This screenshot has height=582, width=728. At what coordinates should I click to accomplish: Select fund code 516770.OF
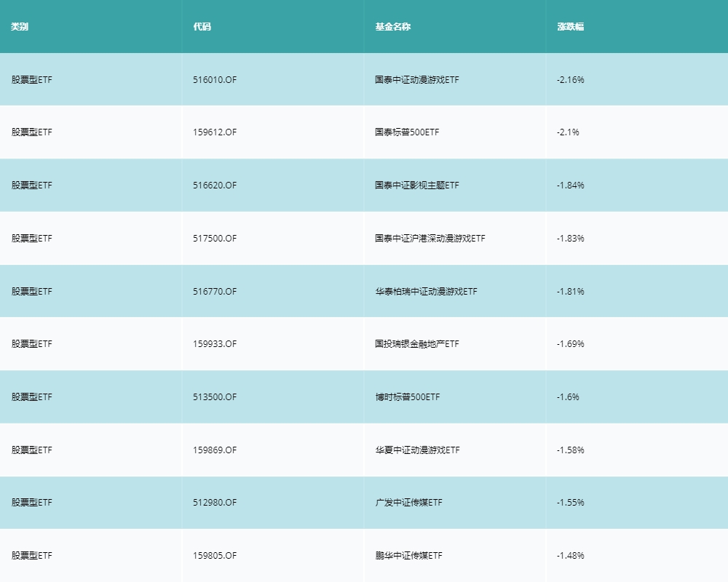tap(215, 292)
